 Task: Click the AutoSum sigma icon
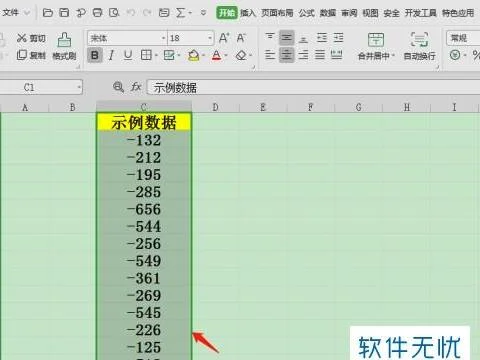(x=180, y=13)
